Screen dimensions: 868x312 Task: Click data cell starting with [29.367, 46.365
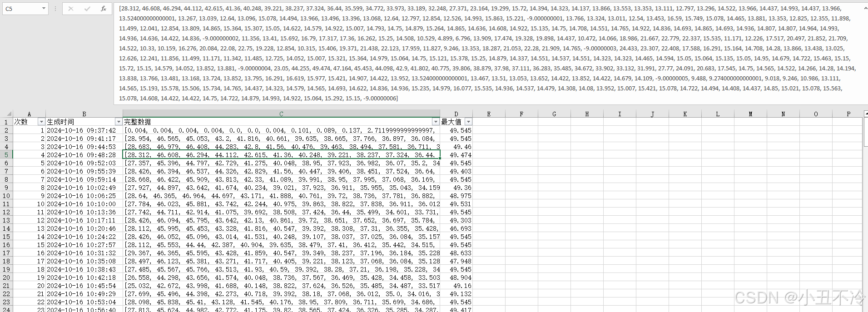point(281,253)
